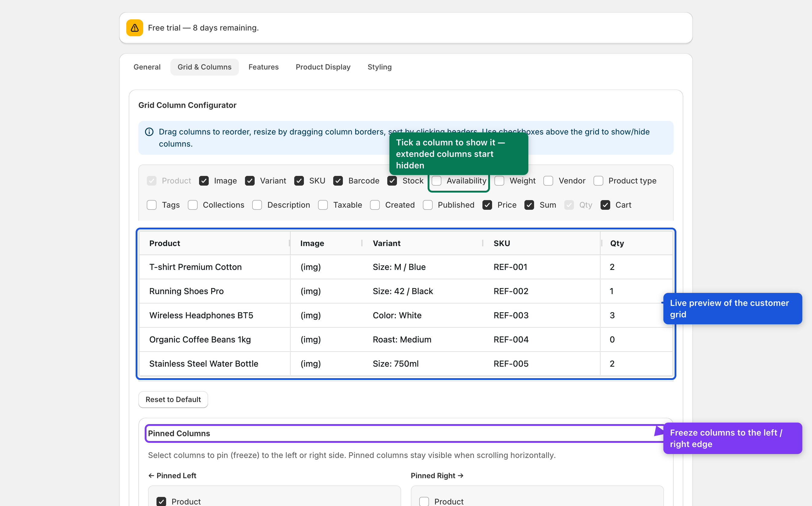Enable the Product type column checkbox
Viewport: 812px width, 506px height.
coord(598,181)
